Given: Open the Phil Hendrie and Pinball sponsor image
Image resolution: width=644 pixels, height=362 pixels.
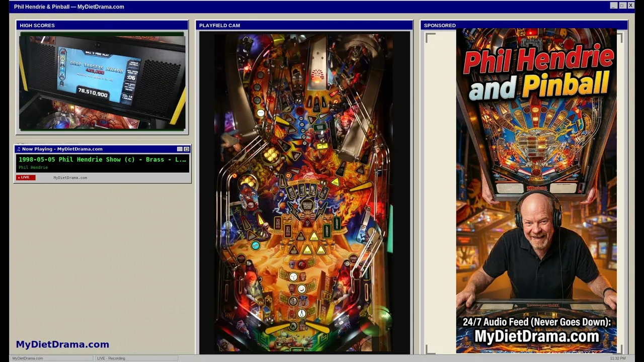Looking at the screenshot, I should pyautogui.click(x=536, y=191).
